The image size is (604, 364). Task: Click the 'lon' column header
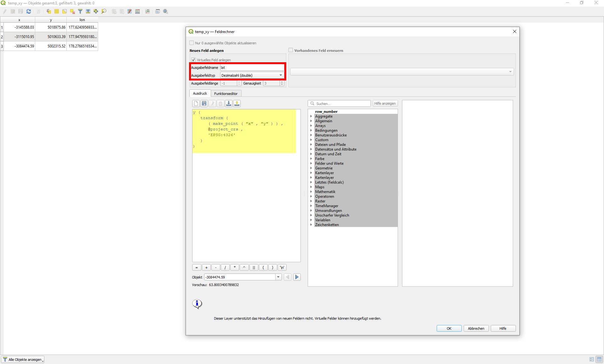pos(82,20)
